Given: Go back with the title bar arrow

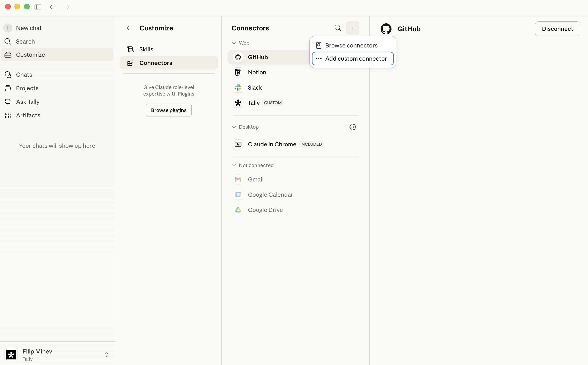Looking at the screenshot, I should 53,7.
